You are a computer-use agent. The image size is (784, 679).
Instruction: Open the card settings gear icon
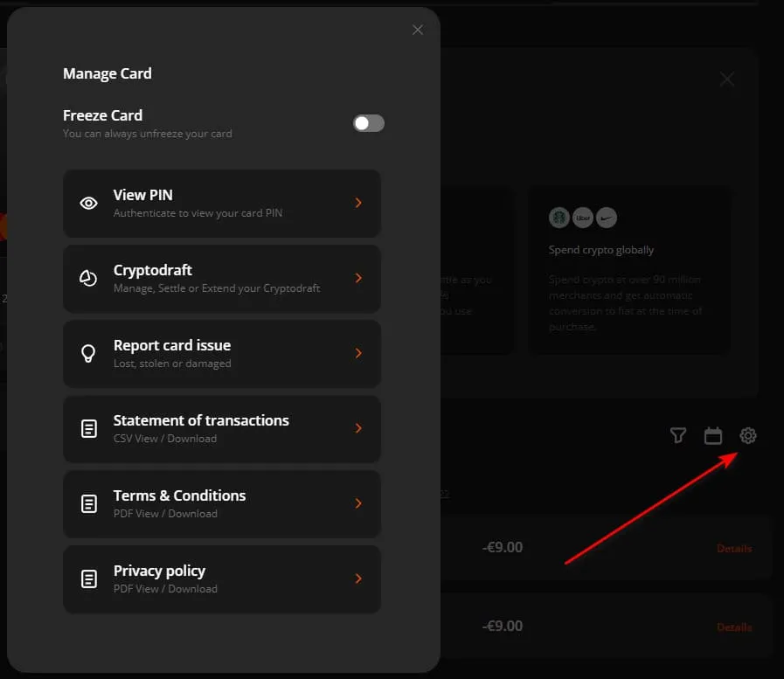(748, 435)
